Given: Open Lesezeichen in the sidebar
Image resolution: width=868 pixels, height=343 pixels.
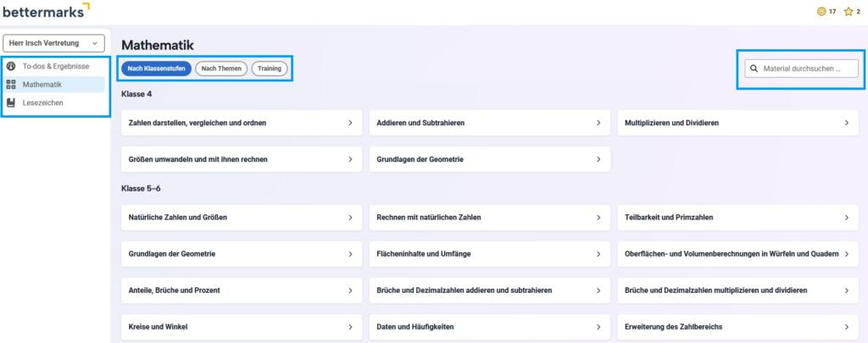Looking at the screenshot, I should tap(42, 102).
